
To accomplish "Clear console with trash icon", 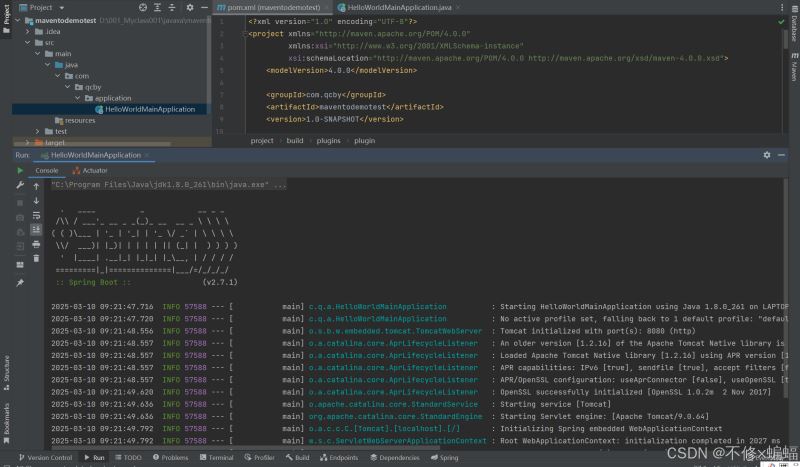I will point(36,259).
